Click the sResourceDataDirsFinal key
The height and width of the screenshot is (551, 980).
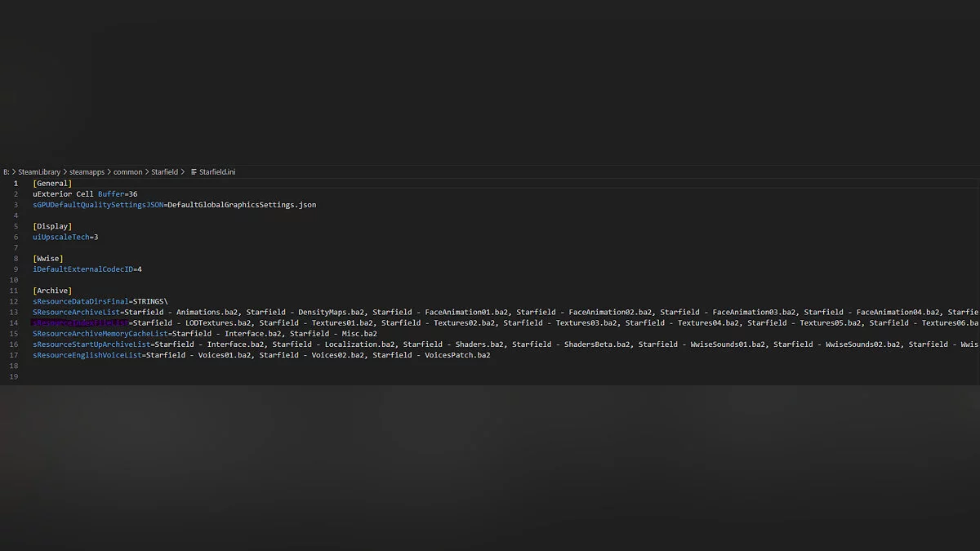81,301
